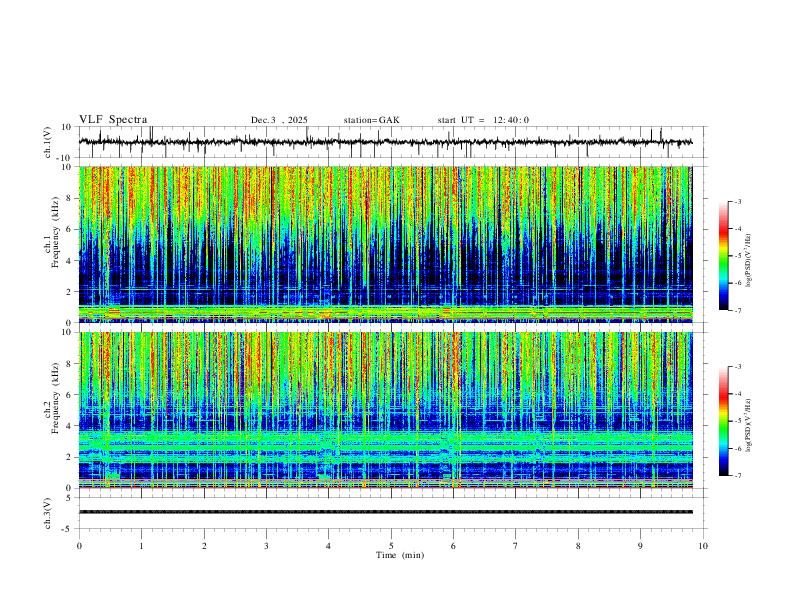The width and height of the screenshot is (792, 612).
Task: Click ch.2 spectrogram frequency tick "6" kHz
Action: (69, 394)
